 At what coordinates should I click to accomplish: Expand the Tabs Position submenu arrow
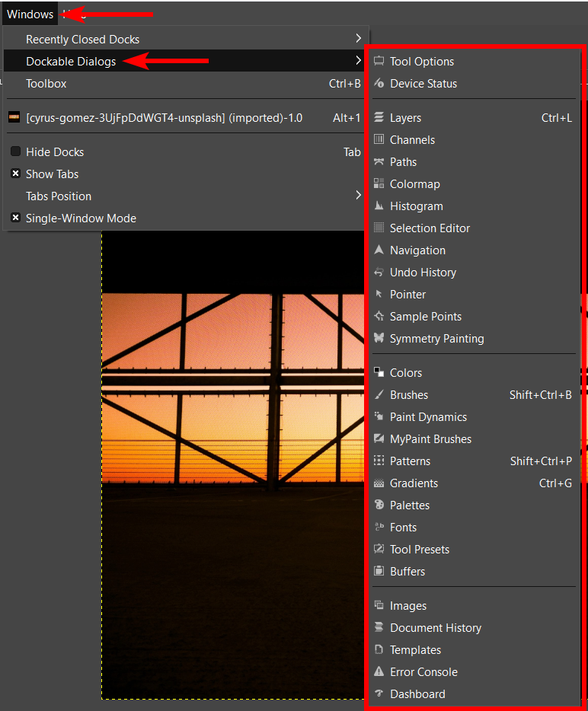tap(358, 196)
